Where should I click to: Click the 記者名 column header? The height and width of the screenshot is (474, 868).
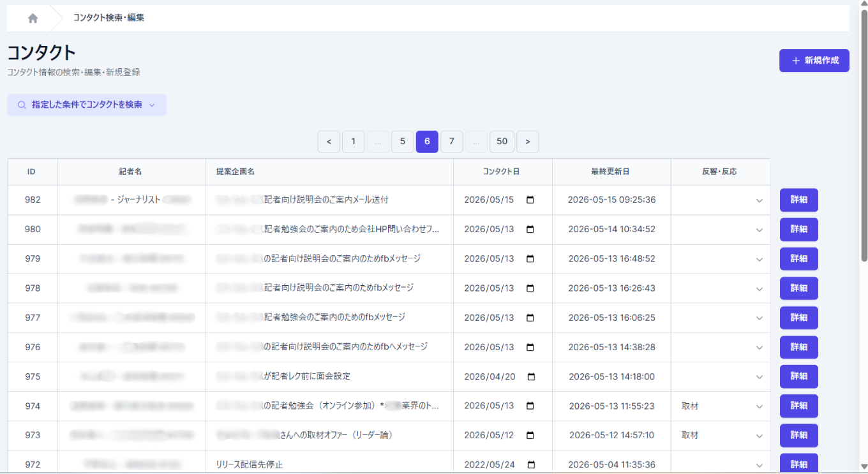click(x=131, y=172)
